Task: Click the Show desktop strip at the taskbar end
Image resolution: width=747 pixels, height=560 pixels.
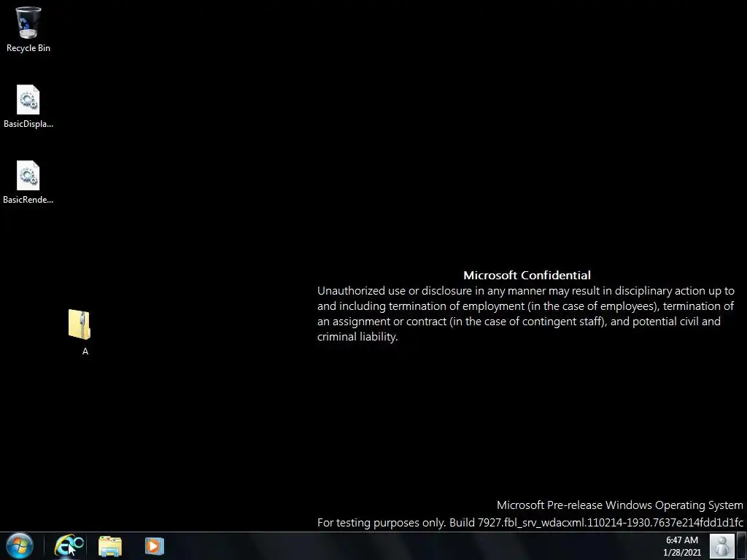Action: [742, 546]
